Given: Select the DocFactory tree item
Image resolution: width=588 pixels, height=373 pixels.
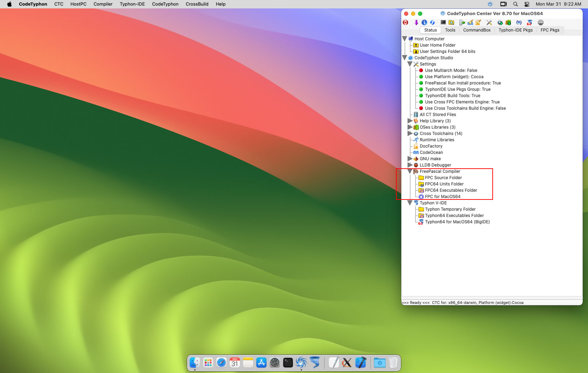Looking at the screenshot, I should (431, 146).
